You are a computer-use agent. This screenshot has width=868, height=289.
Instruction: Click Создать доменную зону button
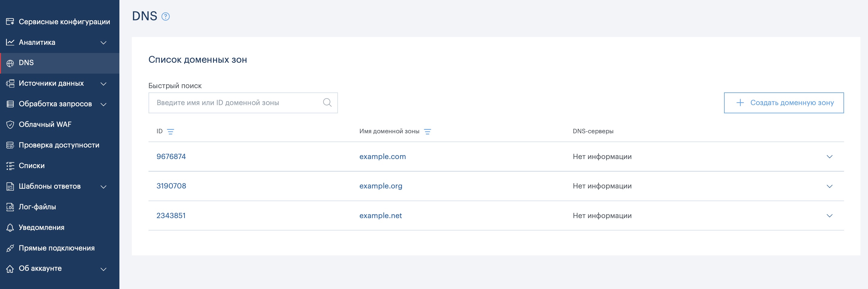click(783, 103)
